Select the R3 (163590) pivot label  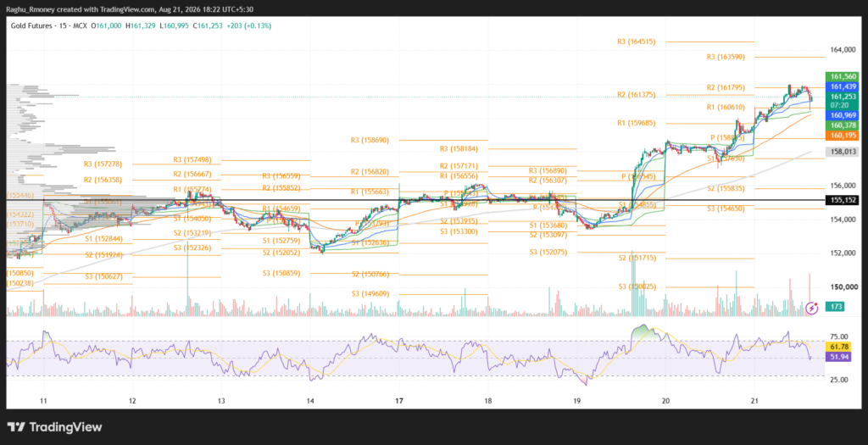[726, 57]
